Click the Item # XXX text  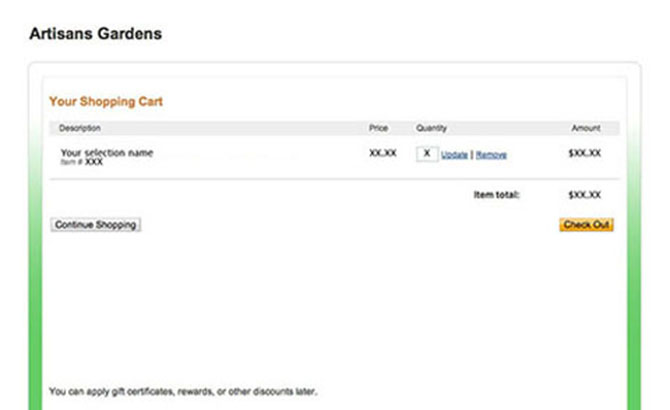[82, 161]
